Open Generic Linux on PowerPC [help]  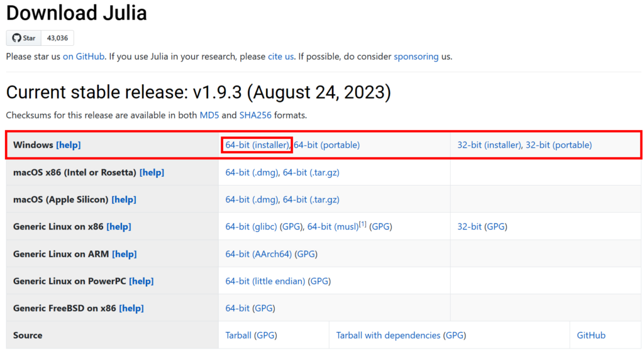(x=142, y=281)
